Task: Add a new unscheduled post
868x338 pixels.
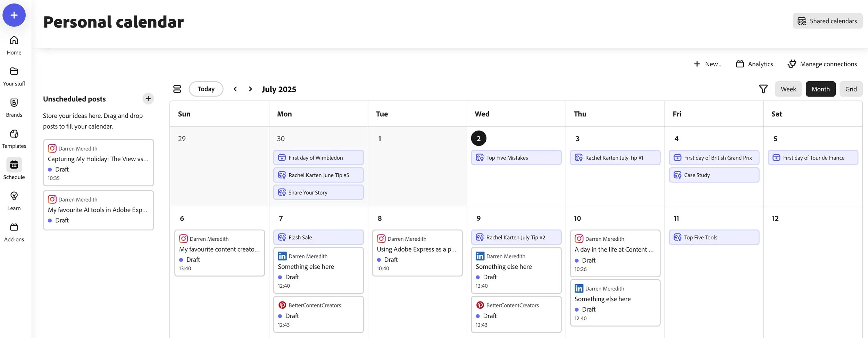Action: tap(148, 99)
